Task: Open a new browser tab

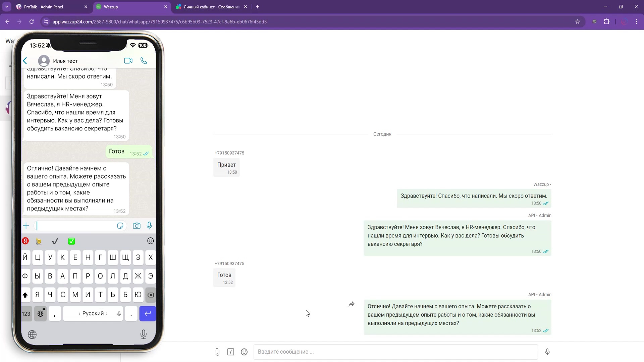Action: 258,7
